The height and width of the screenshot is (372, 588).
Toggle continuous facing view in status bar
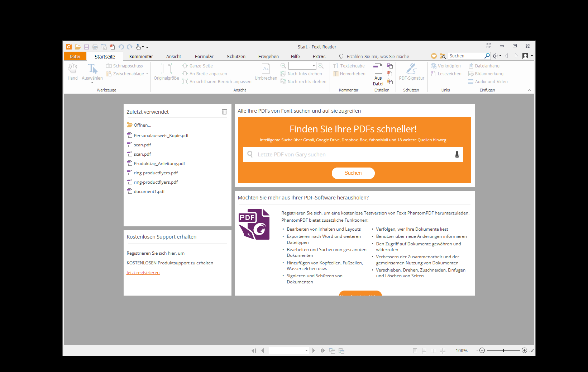coord(443,351)
